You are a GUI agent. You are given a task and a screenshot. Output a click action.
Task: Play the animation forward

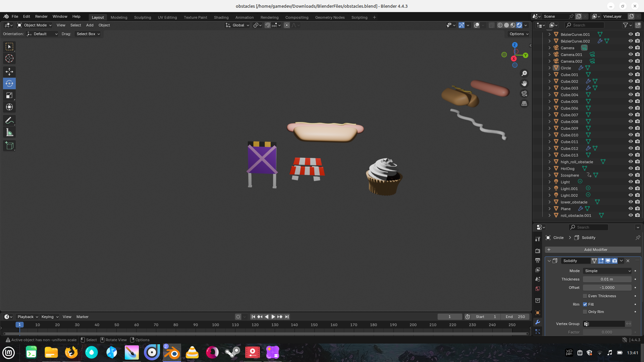point(273,317)
